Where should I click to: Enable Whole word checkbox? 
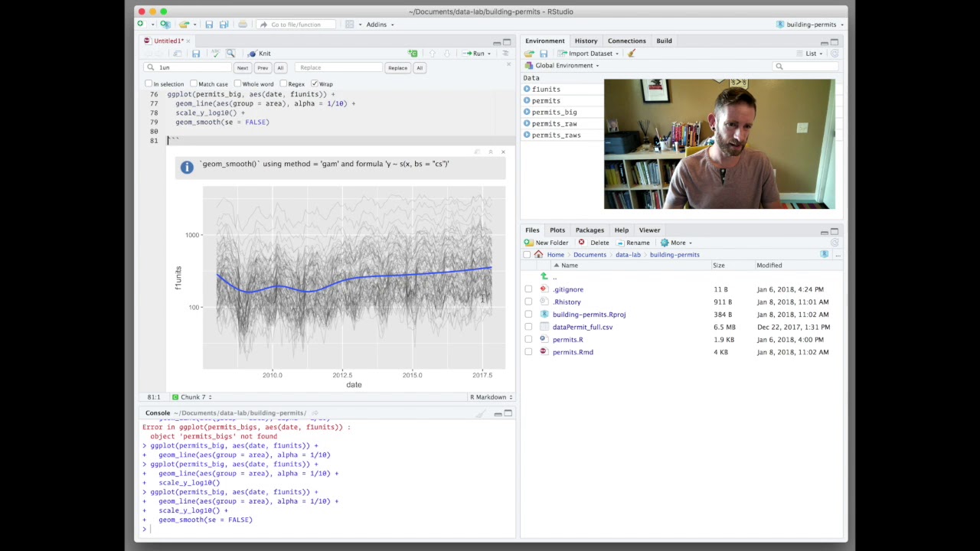(237, 83)
